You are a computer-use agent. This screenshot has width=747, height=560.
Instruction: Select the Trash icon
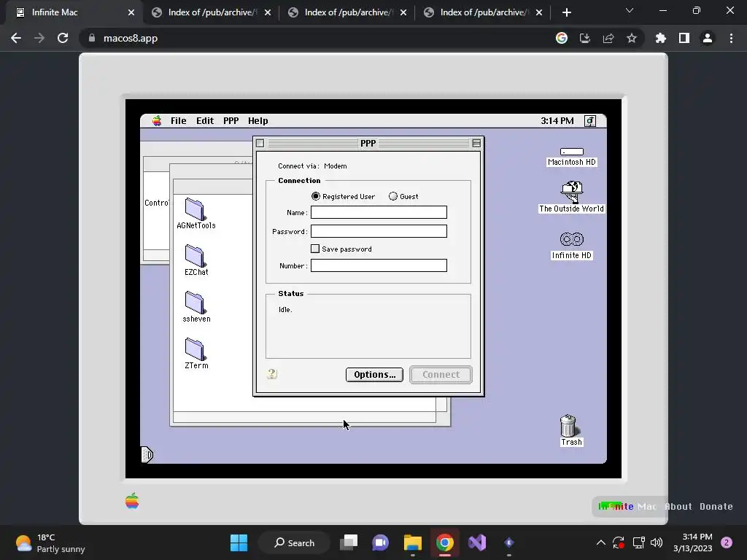(x=570, y=430)
